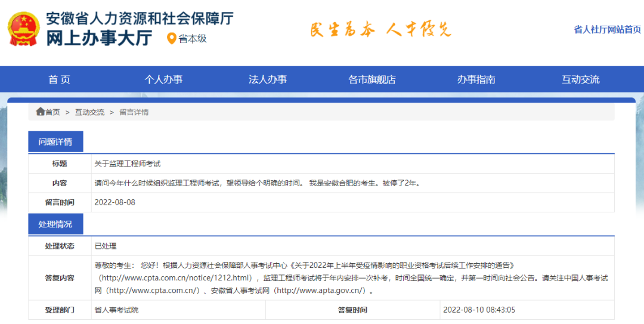Click the 网上办事大厅 site title
Image resolution: width=644 pixels, height=324 pixels.
click(99, 38)
